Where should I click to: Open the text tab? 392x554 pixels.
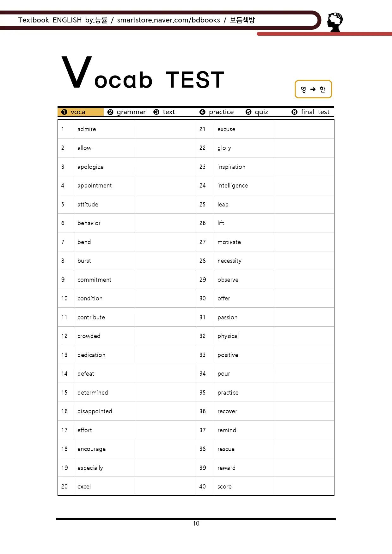(x=164, y=112)
